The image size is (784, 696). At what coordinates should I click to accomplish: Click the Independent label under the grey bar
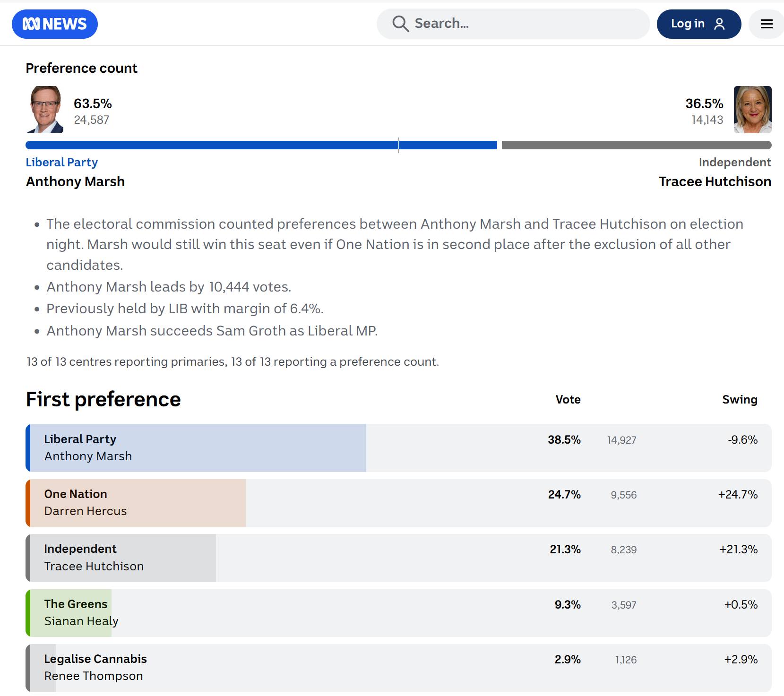(735, 162)
